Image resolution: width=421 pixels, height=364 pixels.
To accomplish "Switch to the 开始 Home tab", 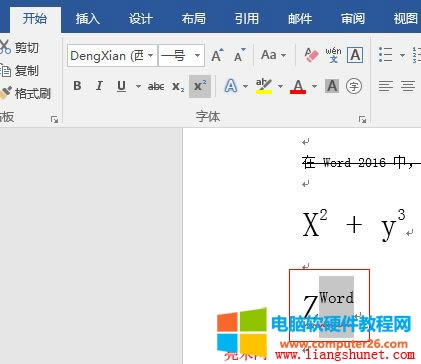I will point(35,18).
